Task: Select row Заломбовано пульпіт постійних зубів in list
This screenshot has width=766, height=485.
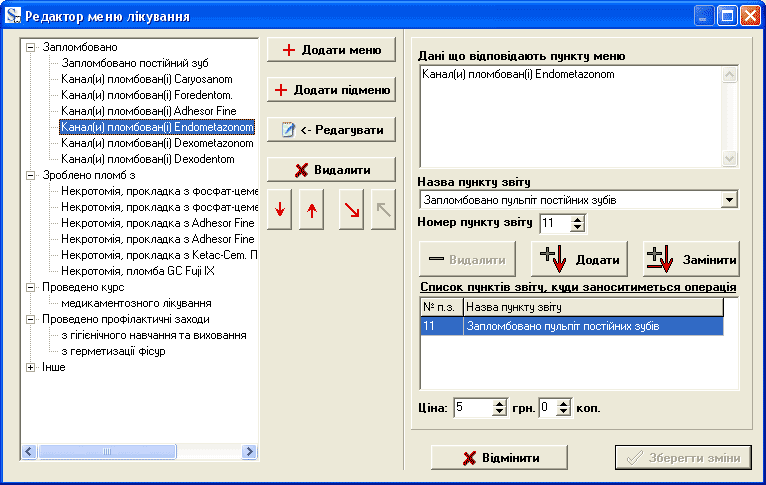Action: point(572,326)
